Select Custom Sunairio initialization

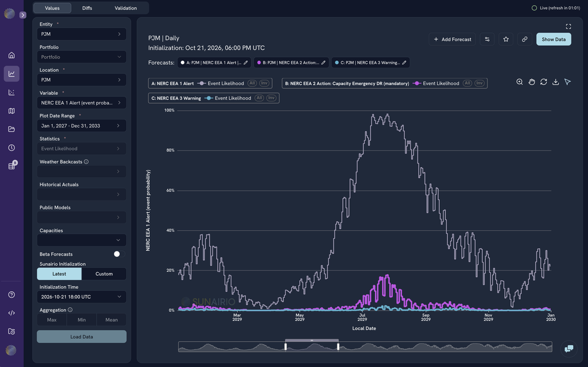104,274
